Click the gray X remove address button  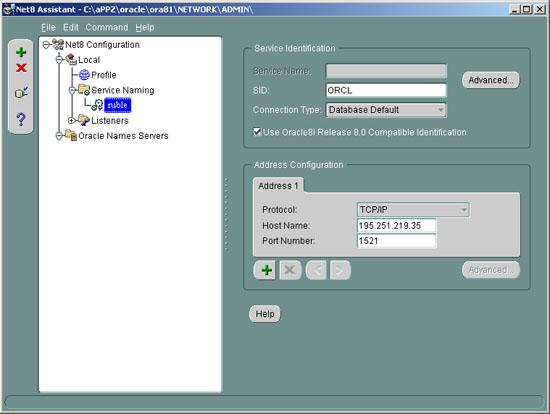[x=290, y=270]
